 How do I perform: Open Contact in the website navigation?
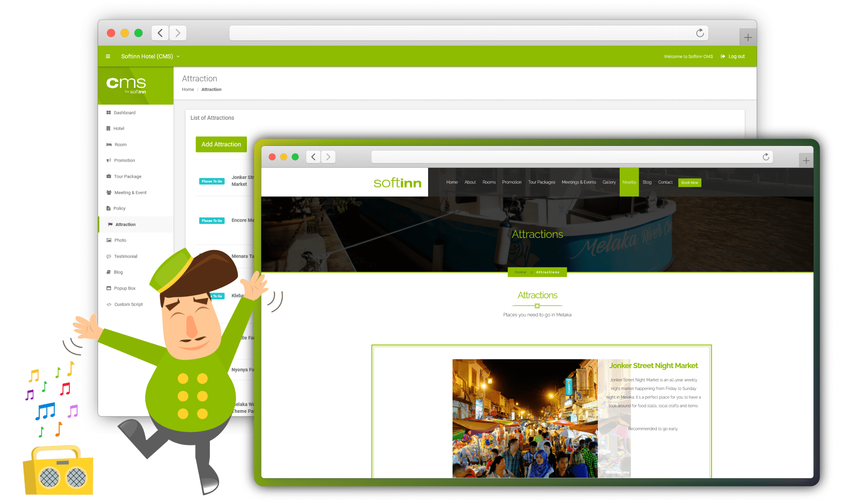[x=665, y=182]
